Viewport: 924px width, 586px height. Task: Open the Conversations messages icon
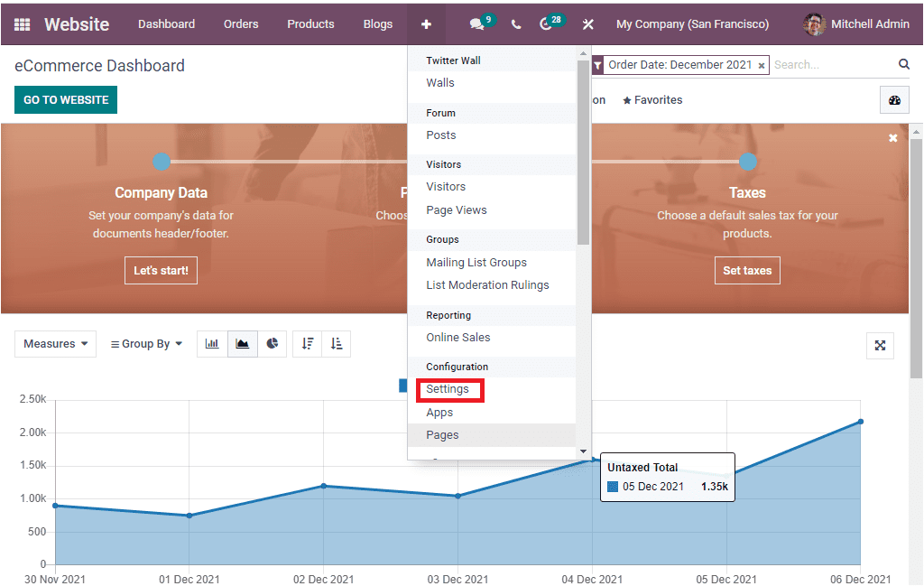point(476,23)
